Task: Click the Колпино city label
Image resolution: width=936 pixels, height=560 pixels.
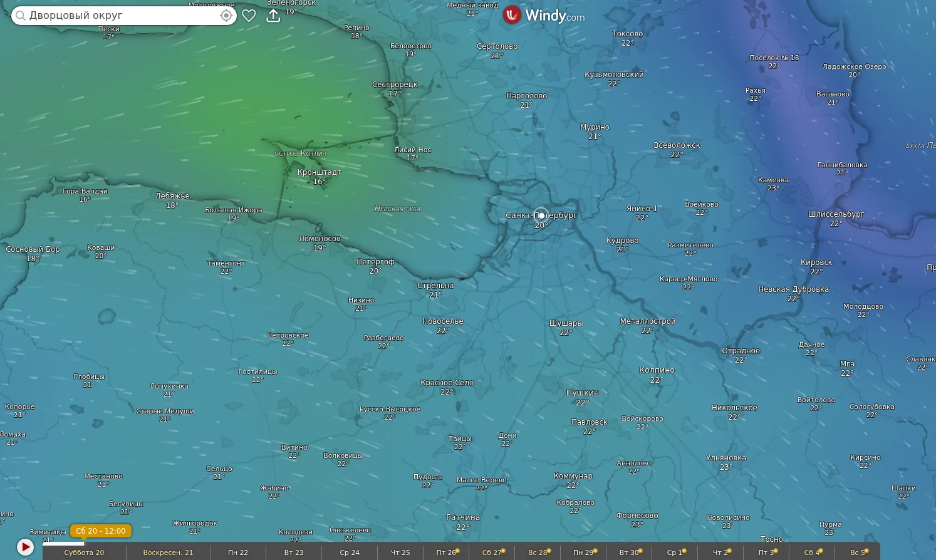Action: click(x=657, y=370)
